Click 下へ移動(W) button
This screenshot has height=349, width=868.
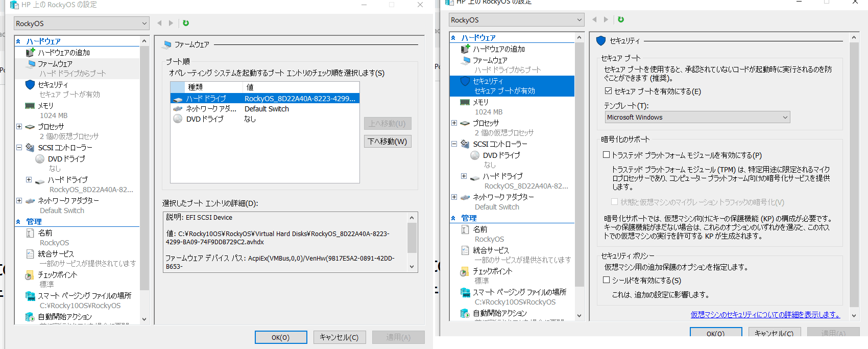[x=388, y=142]
